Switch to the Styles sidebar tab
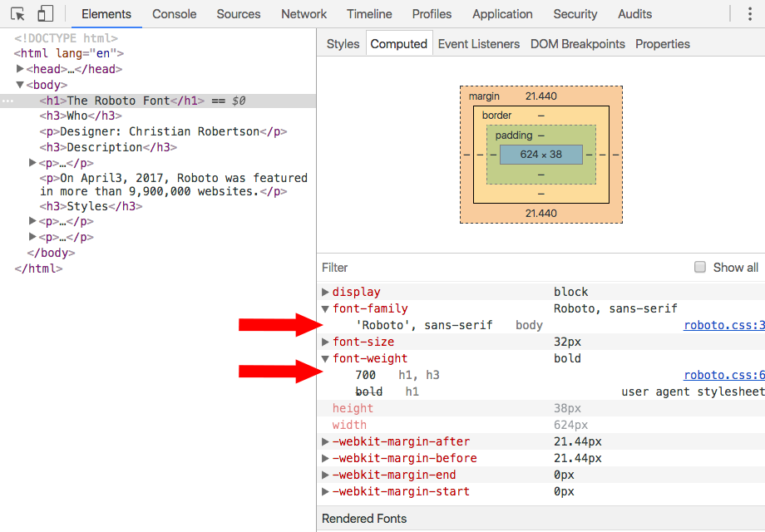Screen dimensions: 765x532 pyautogui.click(x=343, y=44)
